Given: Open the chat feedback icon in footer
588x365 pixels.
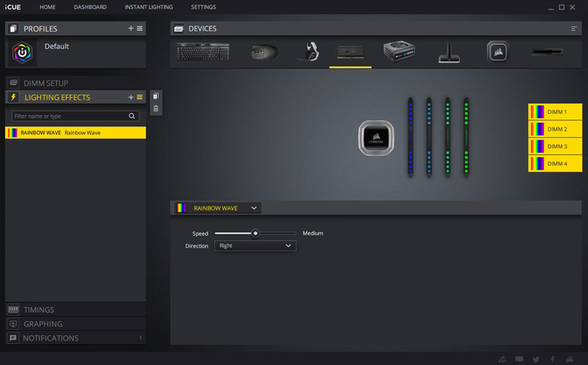Looking at the screenshot, I should [x=519, y=360].
